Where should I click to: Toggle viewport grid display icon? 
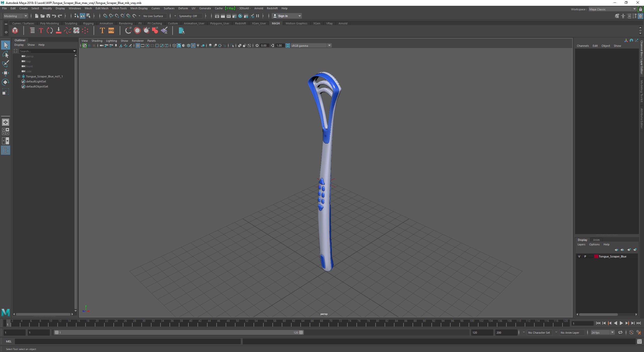(138, 46)
